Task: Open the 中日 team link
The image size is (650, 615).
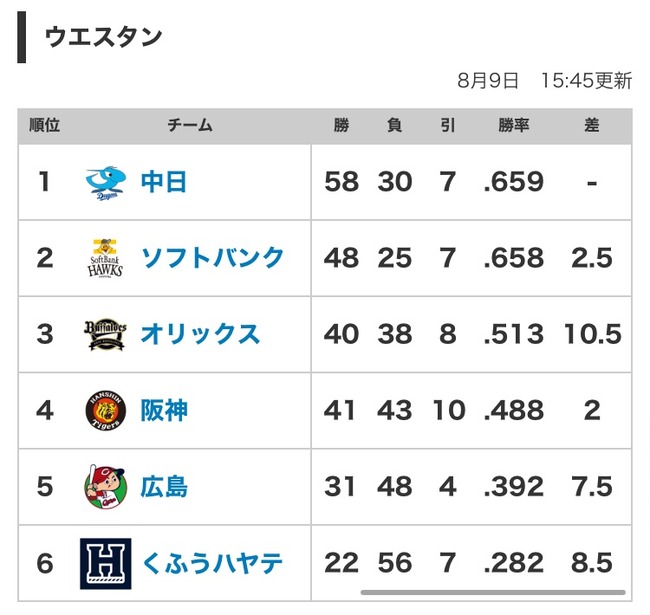Action: pyautogui.click(x=164, y=182)
